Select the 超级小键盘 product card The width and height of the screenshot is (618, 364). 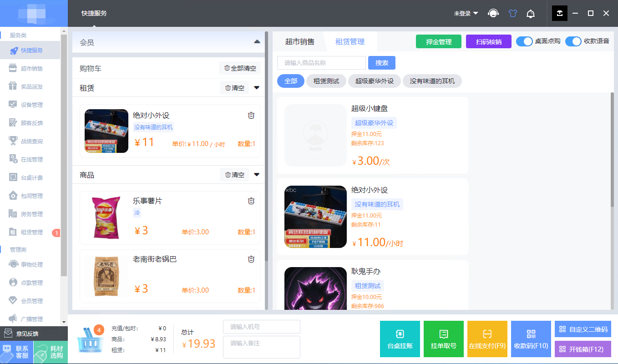coord(373,135)
